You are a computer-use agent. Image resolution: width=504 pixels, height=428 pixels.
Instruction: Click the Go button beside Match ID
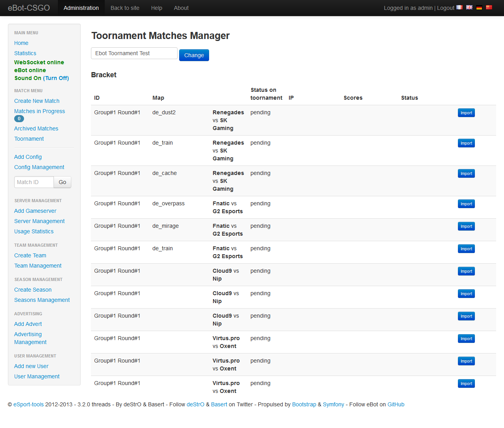[62, 182]
